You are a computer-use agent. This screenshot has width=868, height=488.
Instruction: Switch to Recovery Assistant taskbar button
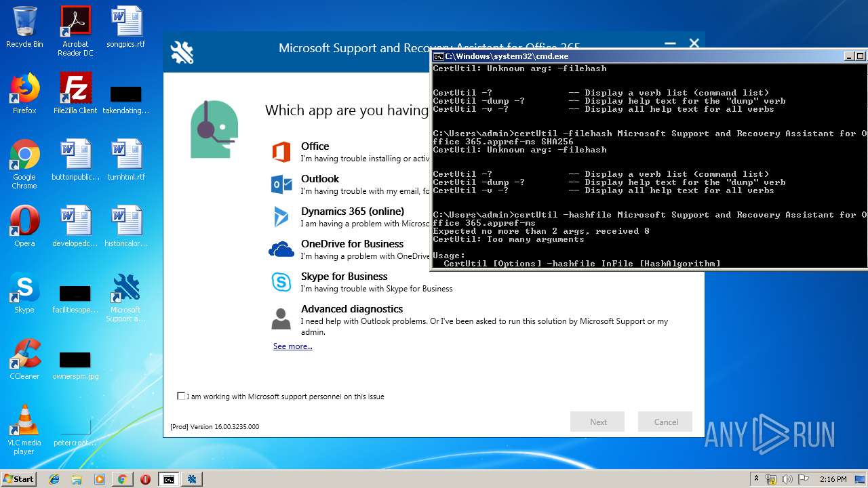pos(192,479)
